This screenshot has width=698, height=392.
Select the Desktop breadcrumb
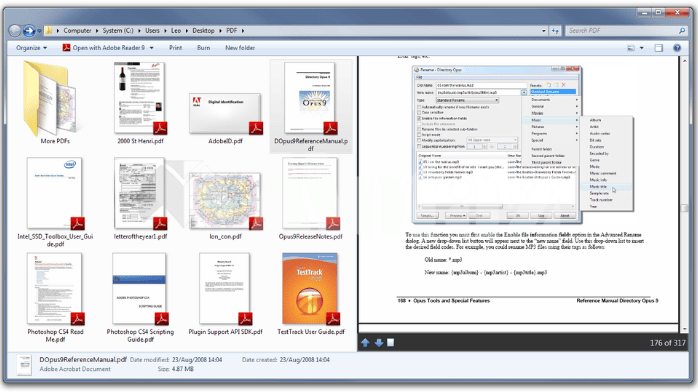coord(203,31)
